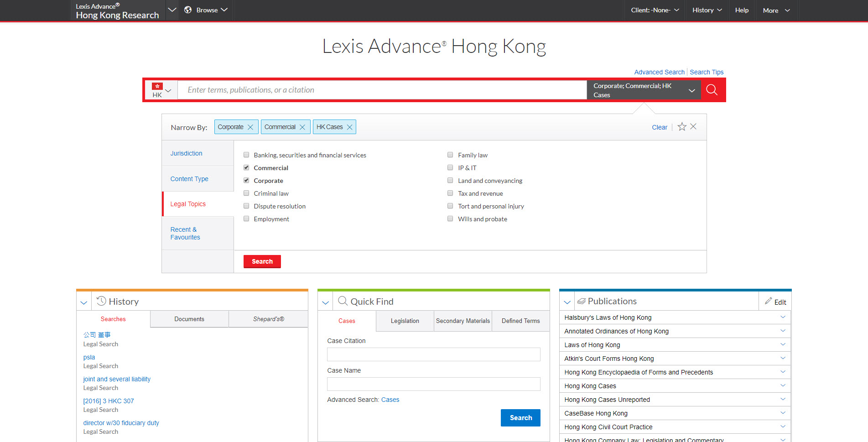The width and height of the screenshot is (868, 442).
Task: Open the HK jurisdiction selector dropdown
Action: pyautogui.click(x=161, y=90)
